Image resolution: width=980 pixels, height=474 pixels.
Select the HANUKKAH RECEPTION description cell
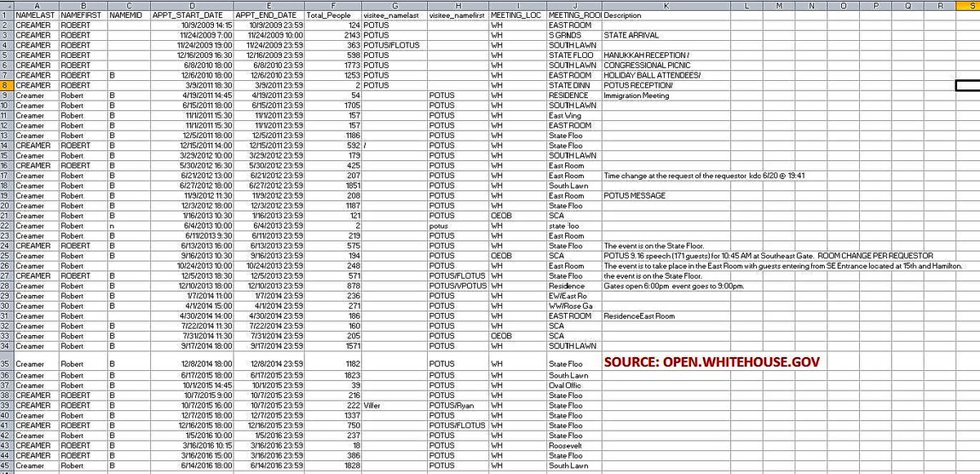(x=666, y=56)
